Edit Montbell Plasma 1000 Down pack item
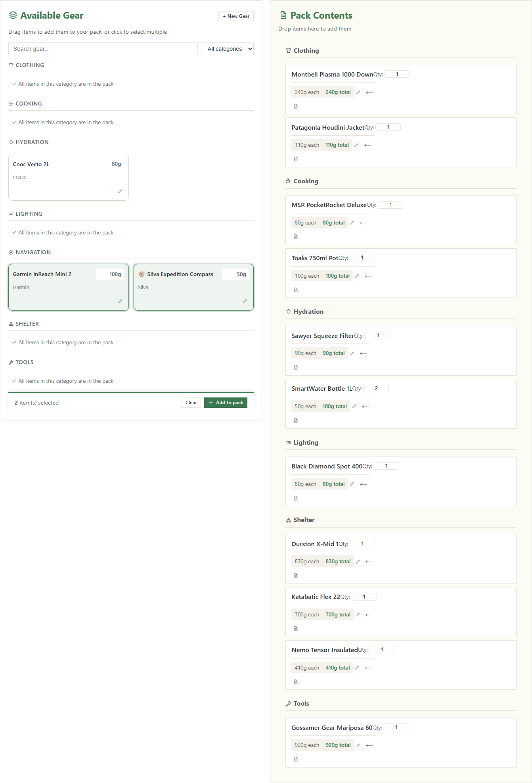Screen dimensions: 532x783 coord(358,92)
